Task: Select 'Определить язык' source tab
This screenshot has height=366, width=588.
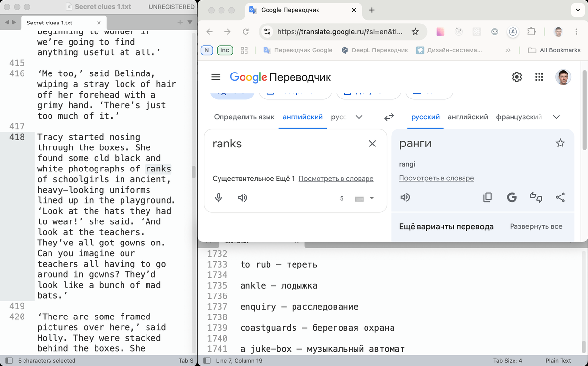Action: [244, 117]
